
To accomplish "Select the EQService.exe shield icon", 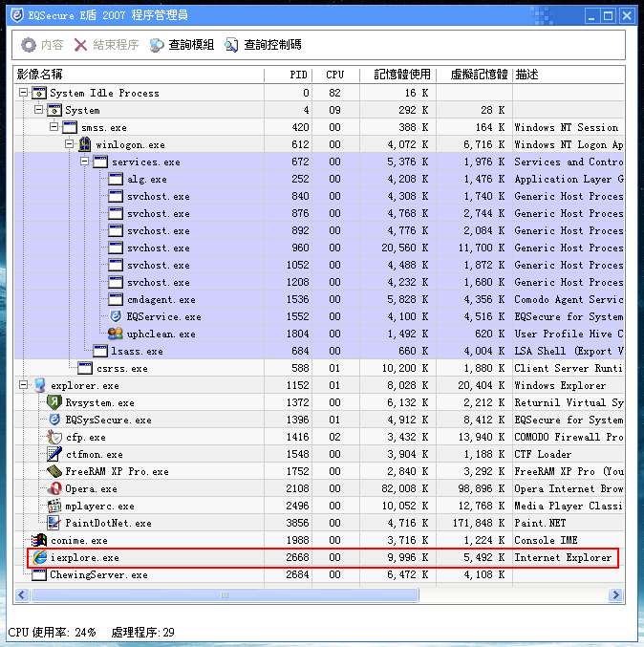I will (116, 316).
